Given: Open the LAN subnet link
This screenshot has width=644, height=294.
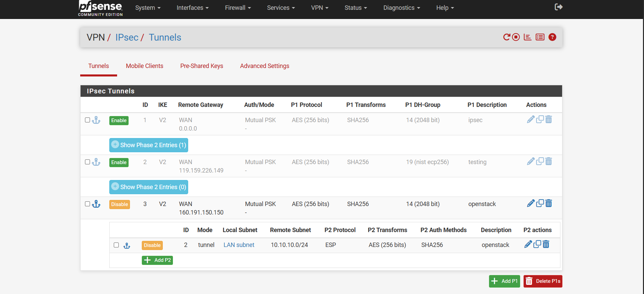Looking at the screenshot, I should point(239,245).
